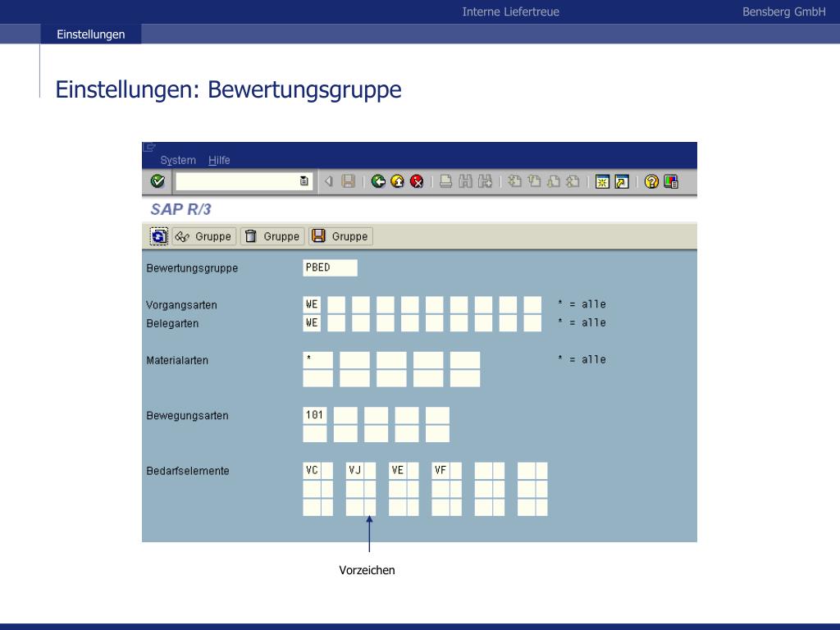Jump to first page icon
This screenshot has width=840, height=630.
click(x=514, y=181)
